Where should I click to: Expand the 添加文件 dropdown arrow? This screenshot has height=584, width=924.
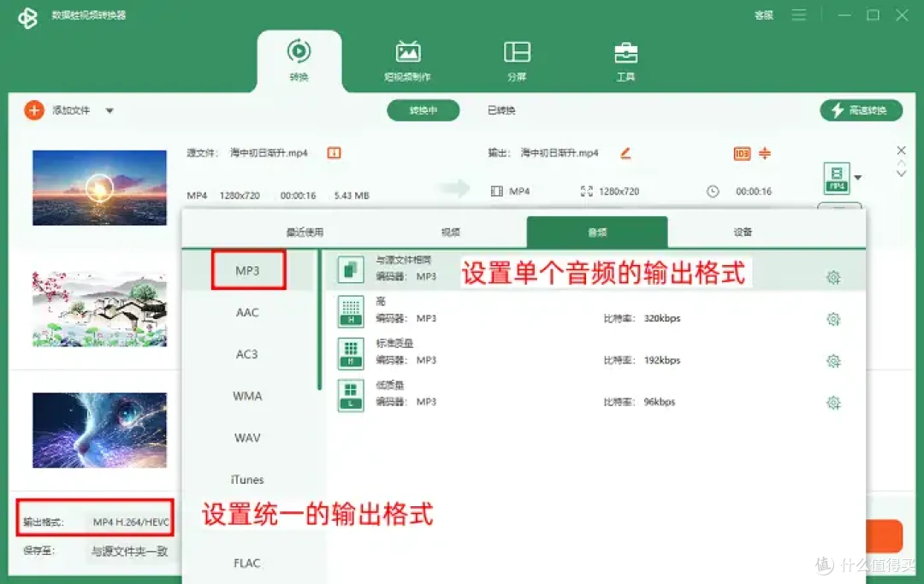110,110
